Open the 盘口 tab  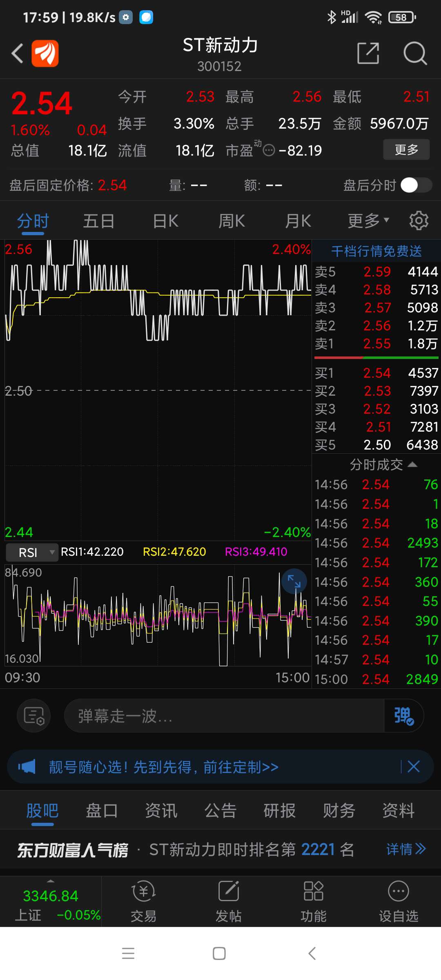pyautogui.click(x=102, y=811)
